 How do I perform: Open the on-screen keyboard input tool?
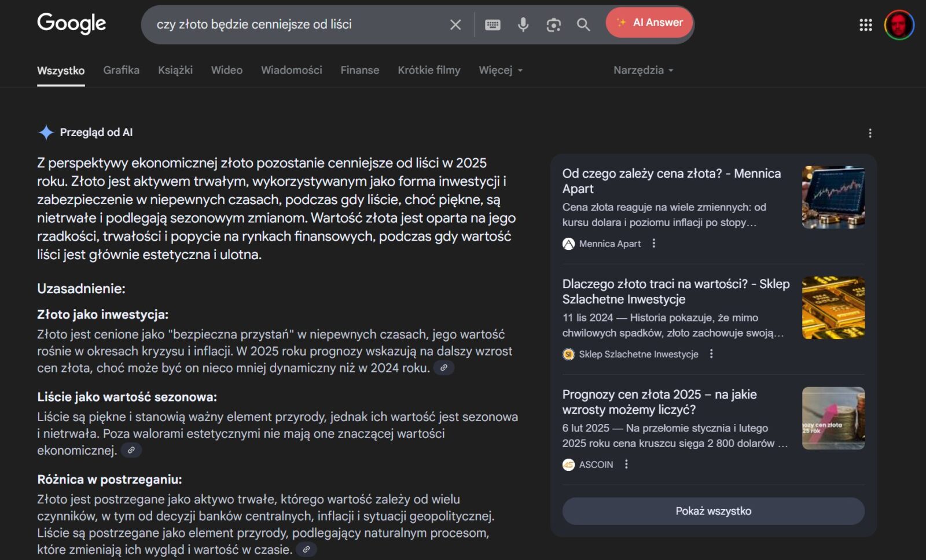click(493, 24)
